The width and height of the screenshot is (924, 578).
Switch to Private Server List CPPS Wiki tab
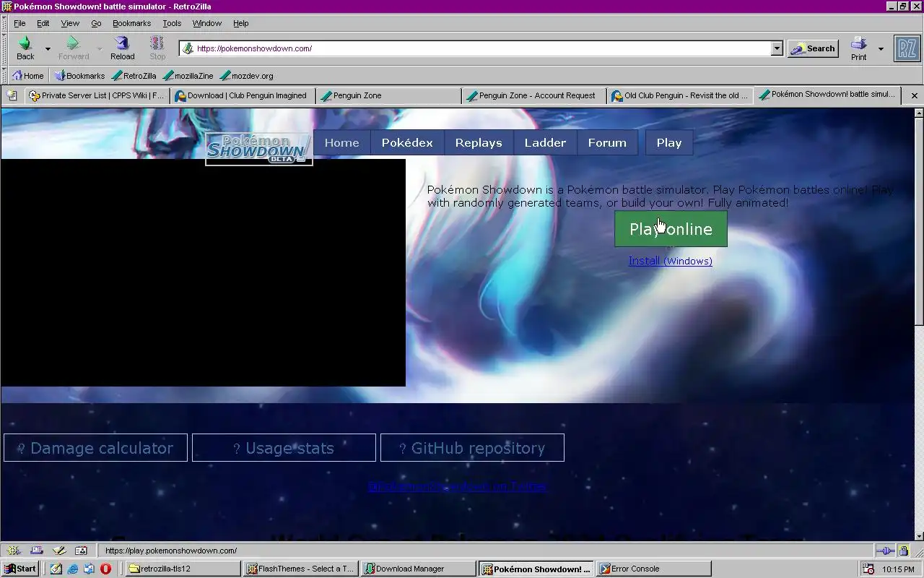coord(97,95)
